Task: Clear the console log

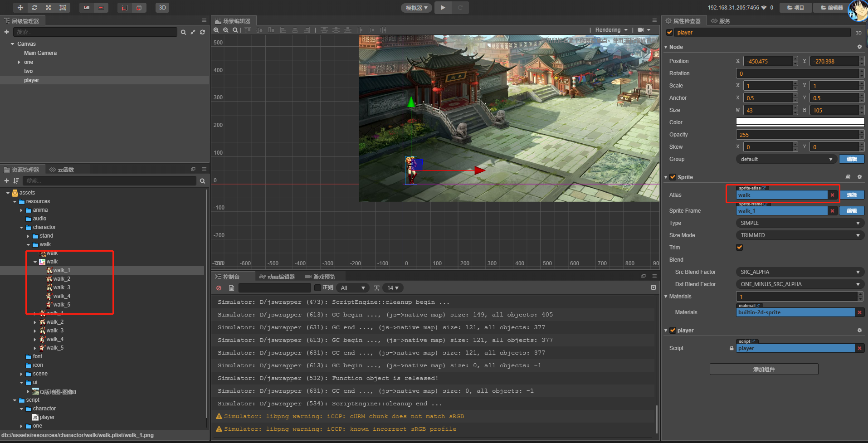Action: [x=219, y=288]
